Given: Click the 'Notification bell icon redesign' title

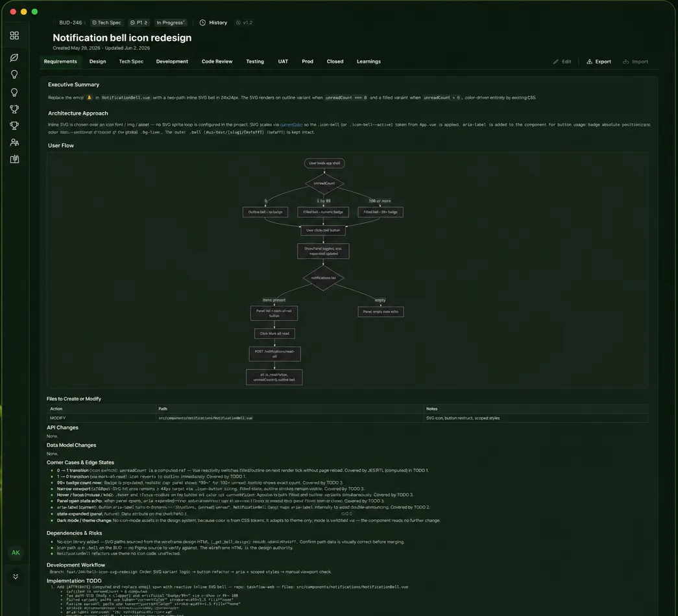Looking at the screenshot, I should pyautogui.click(x=122, y=38).
